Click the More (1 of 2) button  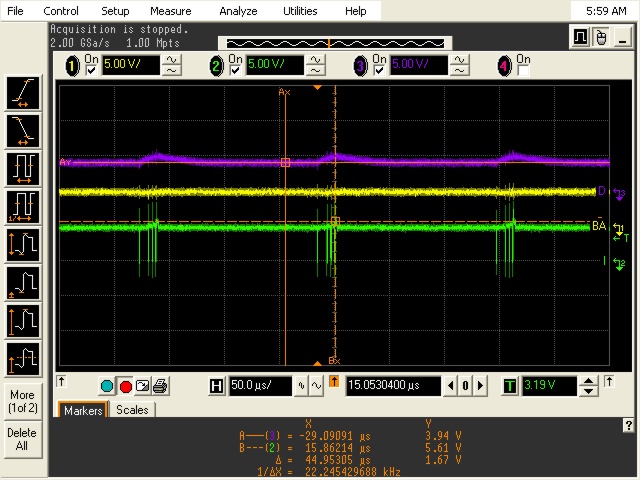[23, 401]
